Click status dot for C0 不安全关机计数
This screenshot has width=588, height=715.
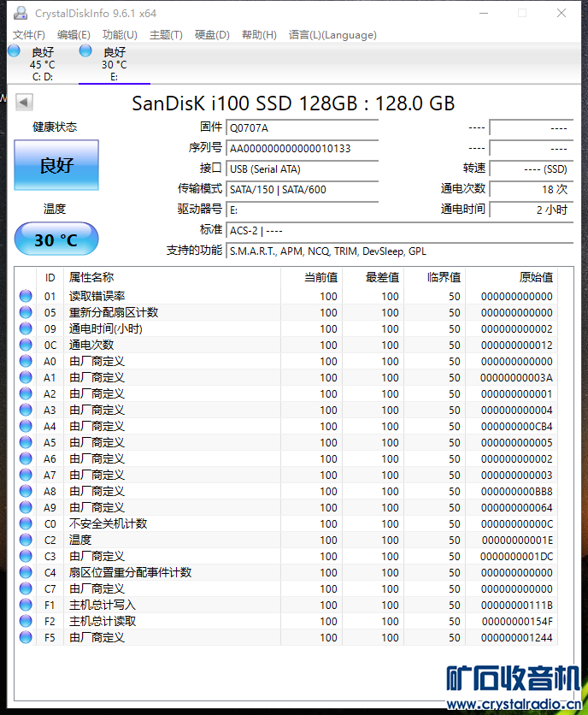tap(26, 523)
